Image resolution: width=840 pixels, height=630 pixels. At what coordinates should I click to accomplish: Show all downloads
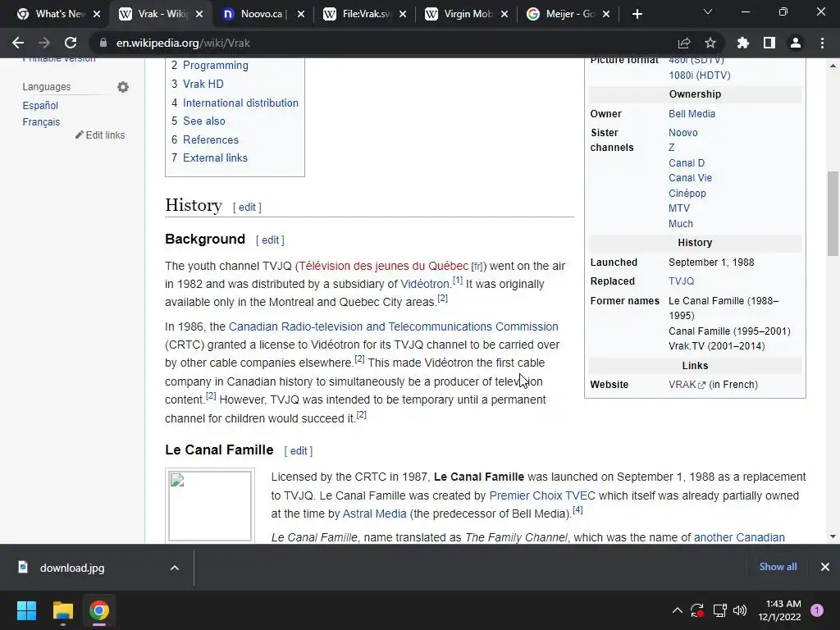tap(778, 567)
